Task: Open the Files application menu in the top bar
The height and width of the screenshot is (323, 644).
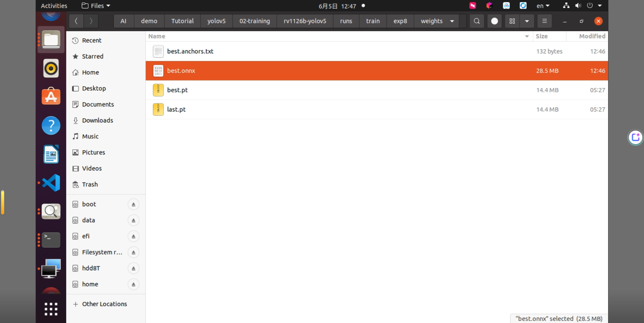Action: 96,6
